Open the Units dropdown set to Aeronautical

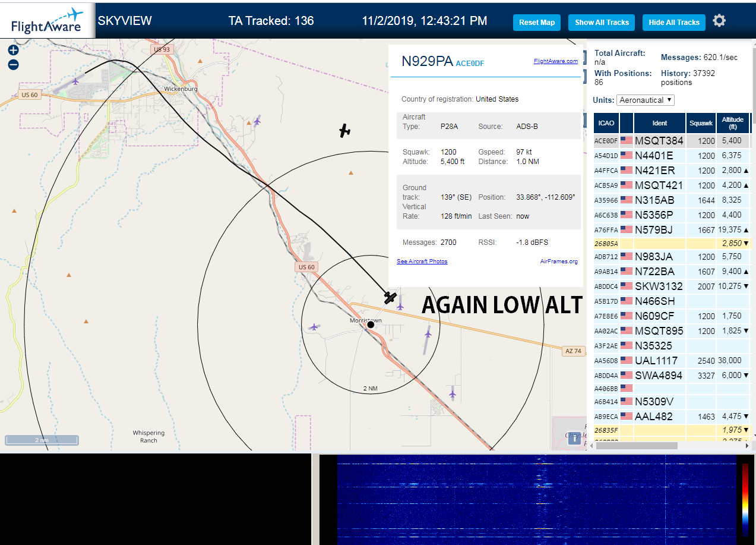pyautogui.click(x=646, y=100)
